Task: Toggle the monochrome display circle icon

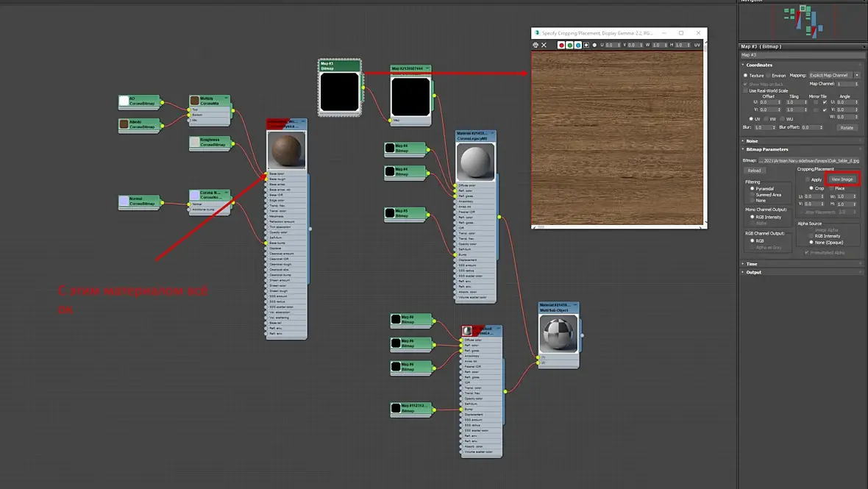Action: [x=594, y=45]
